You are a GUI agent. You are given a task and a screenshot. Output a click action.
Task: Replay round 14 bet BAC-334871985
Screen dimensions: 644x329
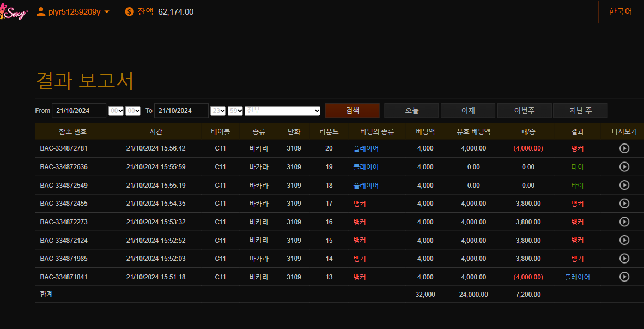[x=624, y=259]
